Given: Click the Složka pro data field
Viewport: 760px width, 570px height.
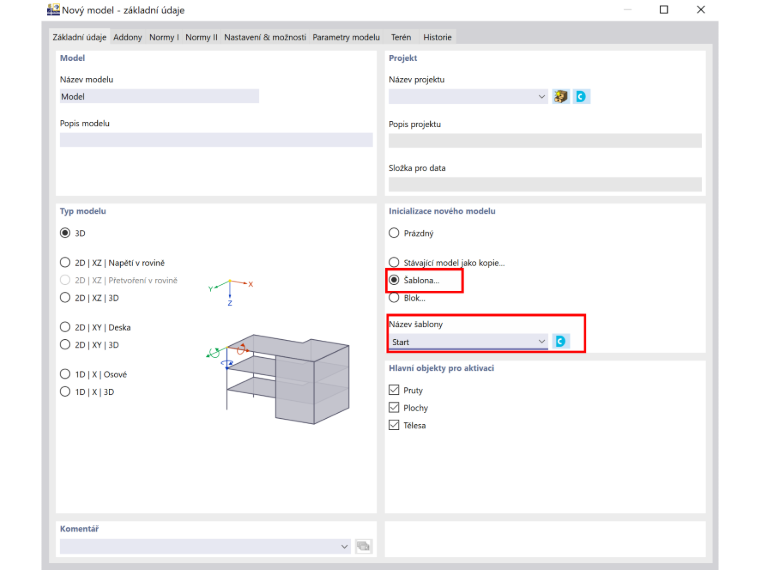Looking at the screenshot, I should coord(545,184).
